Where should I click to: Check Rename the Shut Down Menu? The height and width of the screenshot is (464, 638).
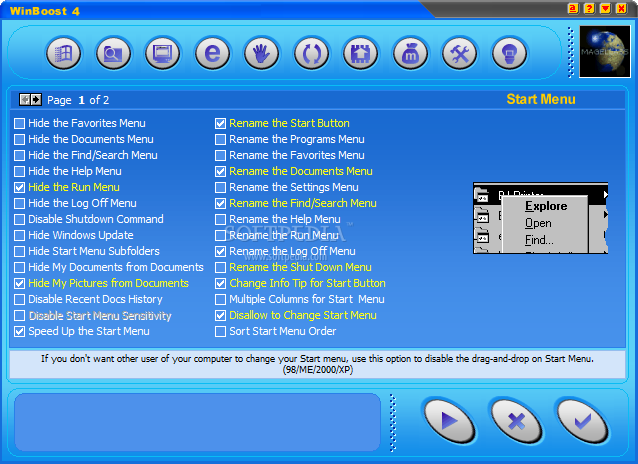pyautogui.click(x=220, y=267)
